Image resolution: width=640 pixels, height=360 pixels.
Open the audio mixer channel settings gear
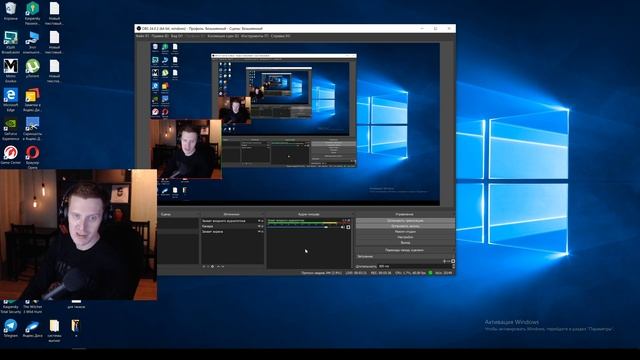(348, 227)
